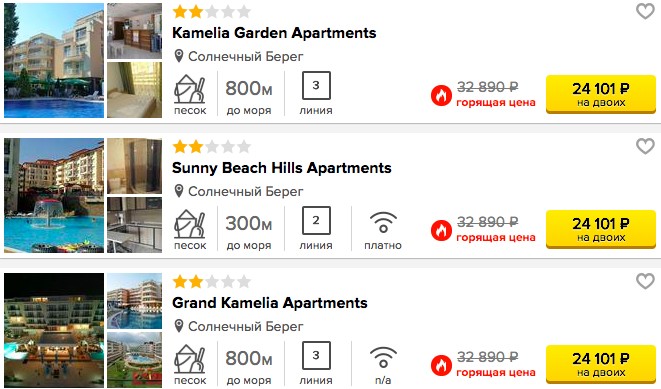661x389 pixels.
Task: Select 24 101 ₽ price button for Sunny Beach Hills
Action: 601,229
